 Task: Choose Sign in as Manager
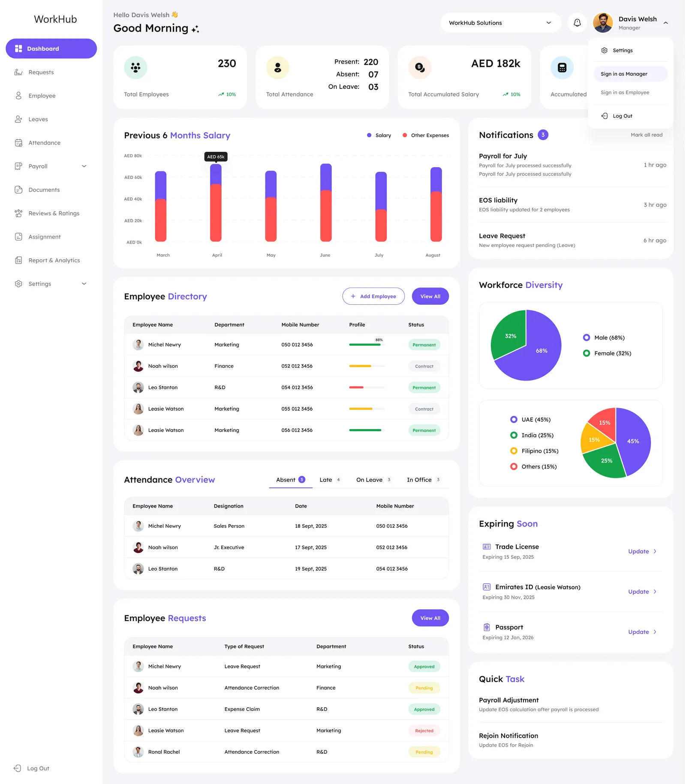point(630,74)
